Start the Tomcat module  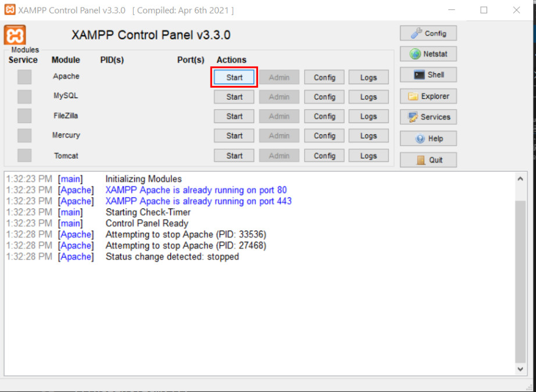pos(234,156)
